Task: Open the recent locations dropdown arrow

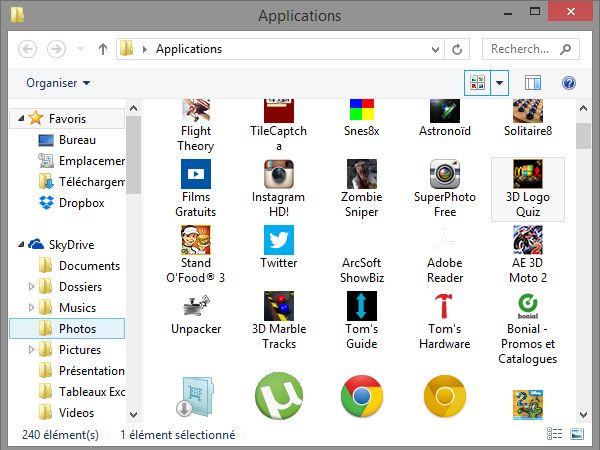Action: 80,49
